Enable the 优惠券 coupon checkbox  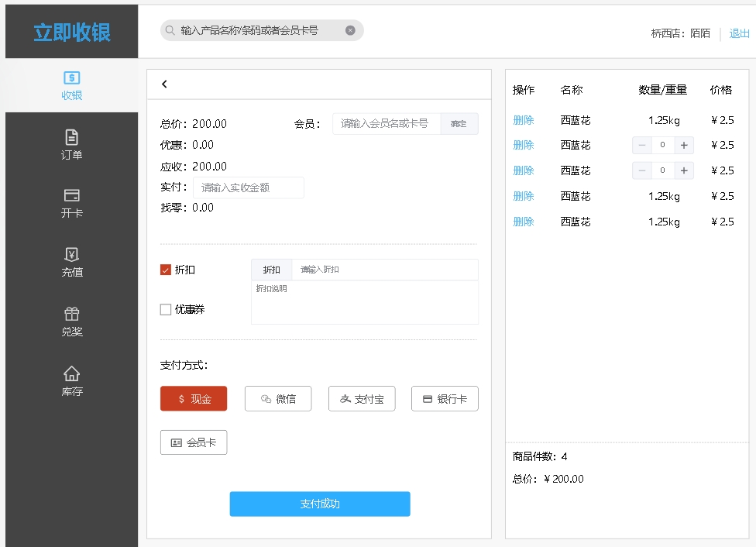tap(166, 309)
